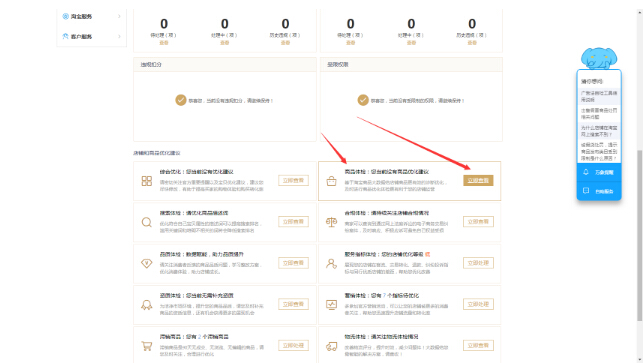Viewport: 643px width, 363px height.
Task: Click the monitor chart marketing check icon
Action: pyautogui.click(x=331, y=305)
